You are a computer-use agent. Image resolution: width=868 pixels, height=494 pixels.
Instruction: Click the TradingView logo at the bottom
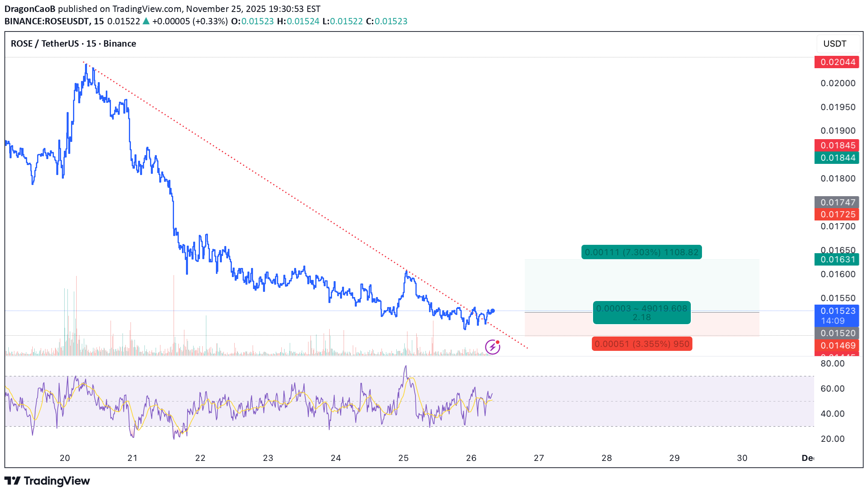coord(47,481)
